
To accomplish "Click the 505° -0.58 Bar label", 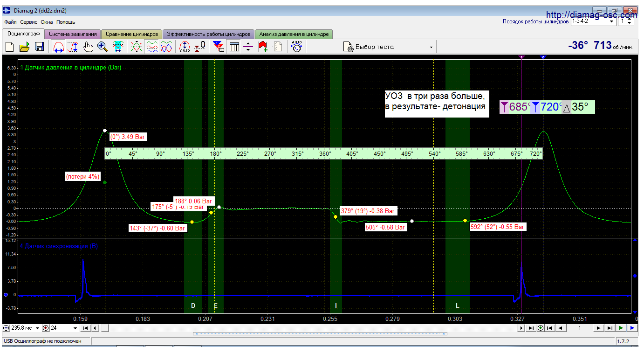I will [x=385, y=228].
